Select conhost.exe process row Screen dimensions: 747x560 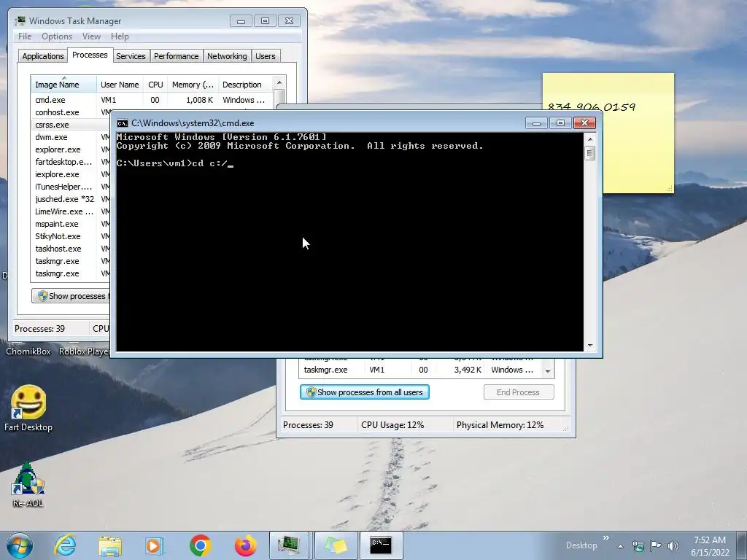tap(71, 112)
